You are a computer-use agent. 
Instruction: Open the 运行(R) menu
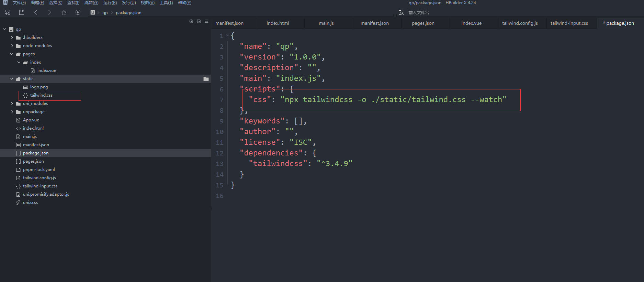(110, 3)
